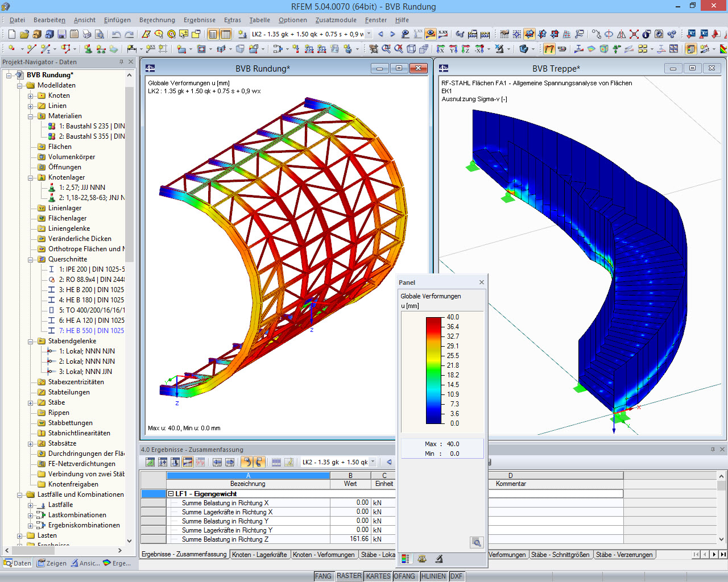Open the color scale options in the Panel

(405, 559)
